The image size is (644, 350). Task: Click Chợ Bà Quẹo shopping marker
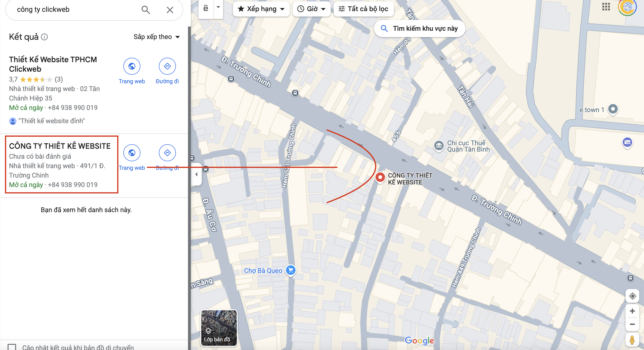pos(291,270)
